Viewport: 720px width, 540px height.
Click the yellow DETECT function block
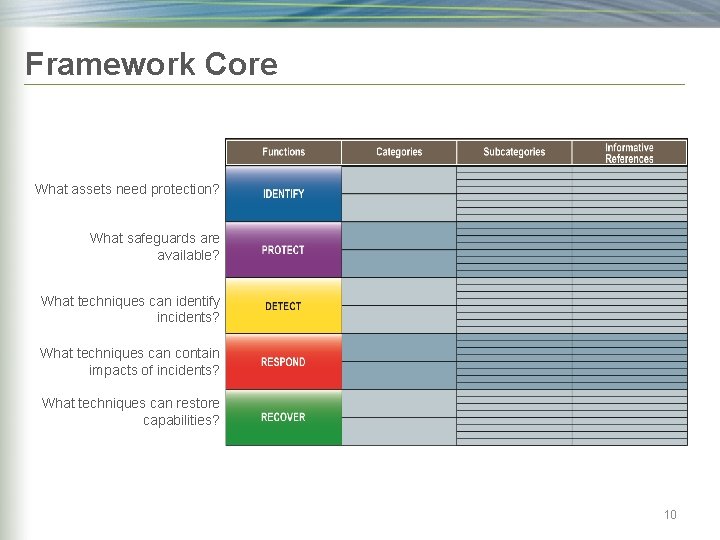click(284, 306)
